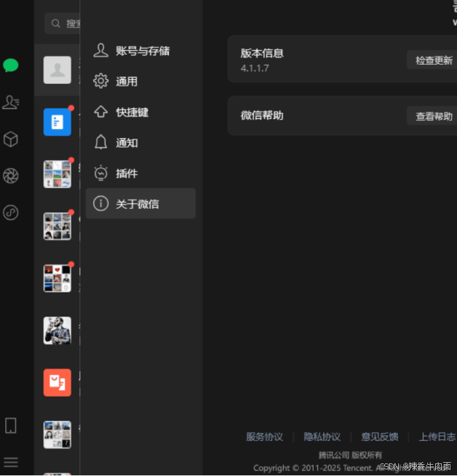Image resolution: width=457 pixels, height=476 pixels.
Task: Click the version number 4.1.1.7
Action: click(x=255, y=68)
